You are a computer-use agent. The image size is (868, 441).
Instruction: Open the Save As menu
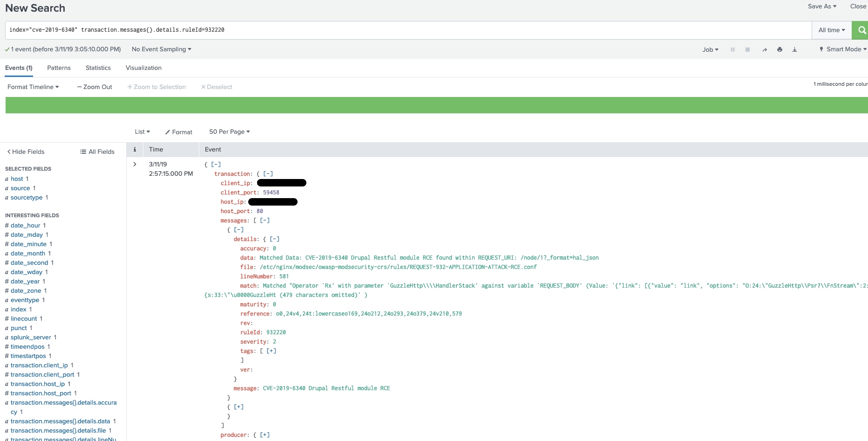[822, 6]
